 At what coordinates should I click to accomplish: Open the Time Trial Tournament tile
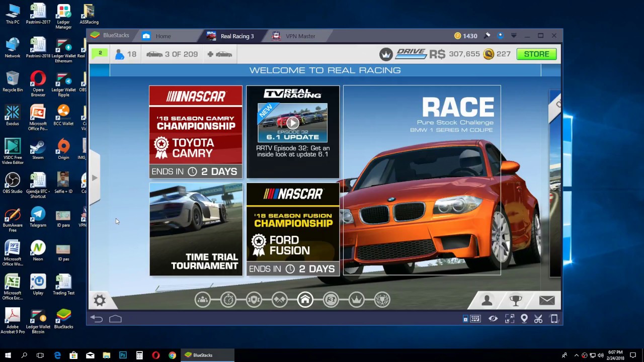[196, 229]
